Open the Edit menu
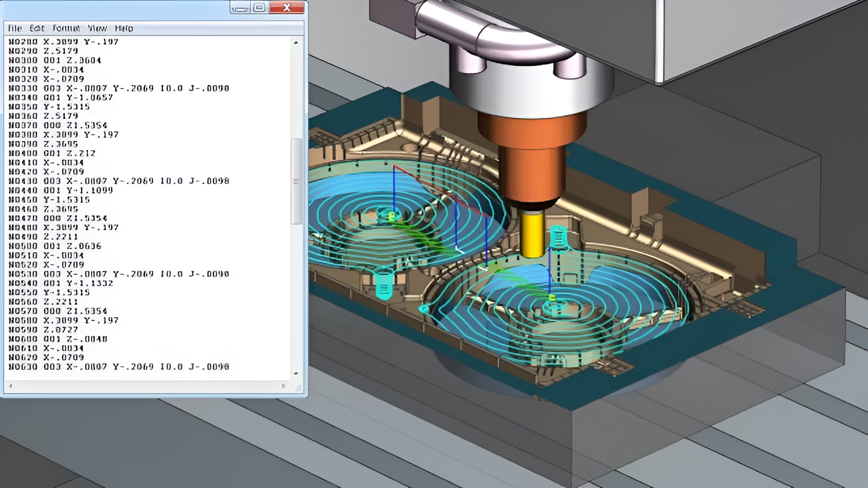This screenshot has height=488, width=868. point(37,28)
